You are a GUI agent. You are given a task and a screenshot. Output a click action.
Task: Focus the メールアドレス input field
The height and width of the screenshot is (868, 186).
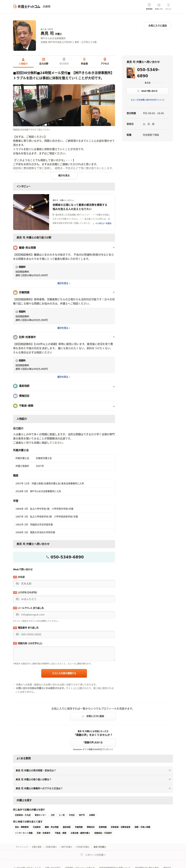(64, 615)
